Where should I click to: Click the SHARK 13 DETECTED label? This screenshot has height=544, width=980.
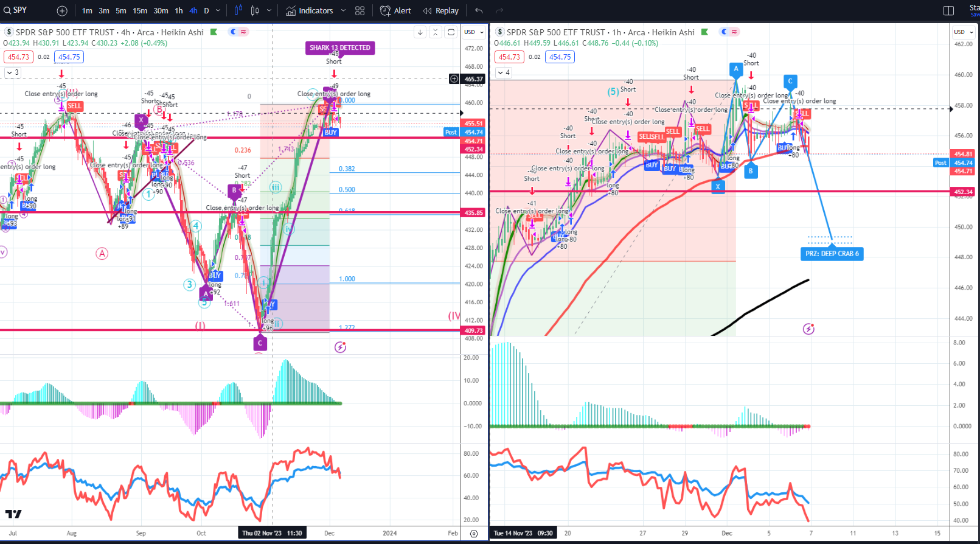(x=340, y=47)
